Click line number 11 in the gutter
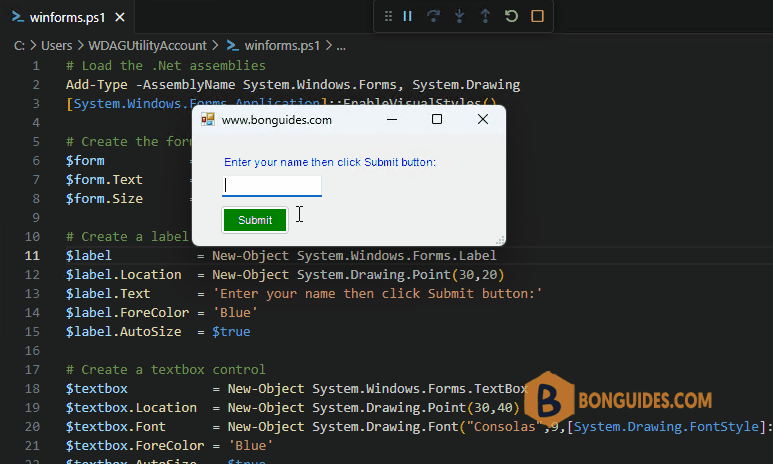The image size is (773, 464). [32, 256]
